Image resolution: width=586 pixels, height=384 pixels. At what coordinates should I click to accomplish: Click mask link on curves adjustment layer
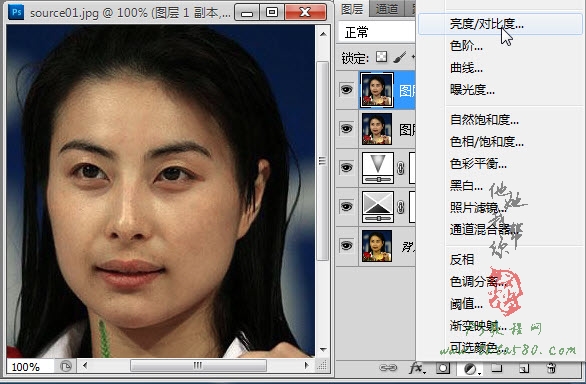(x=401, y=207)
